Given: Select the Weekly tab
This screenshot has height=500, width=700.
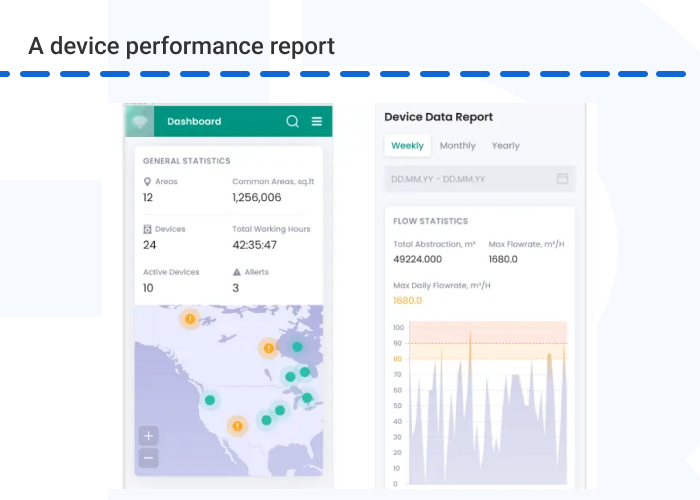Looking at the screenshot, I should click(x=407, y=146).
